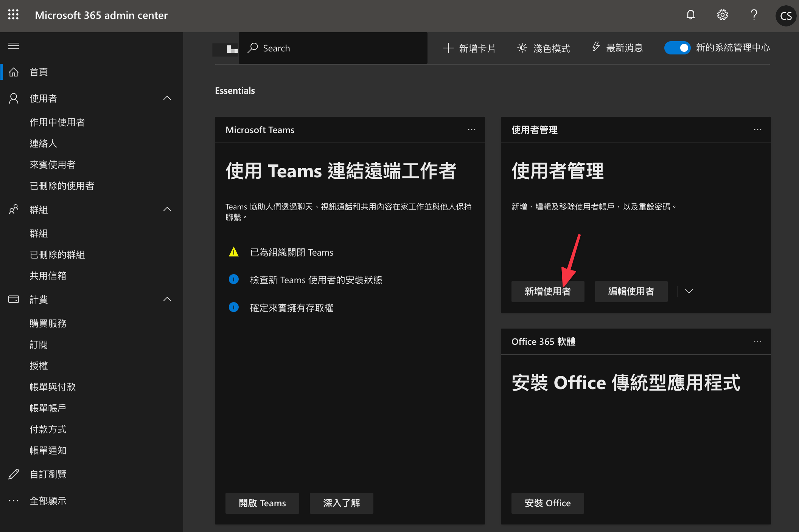Image resolution: width=799 pixels, height=532 pixels.
Task: Click the Search input field
Action: (333, 48)
